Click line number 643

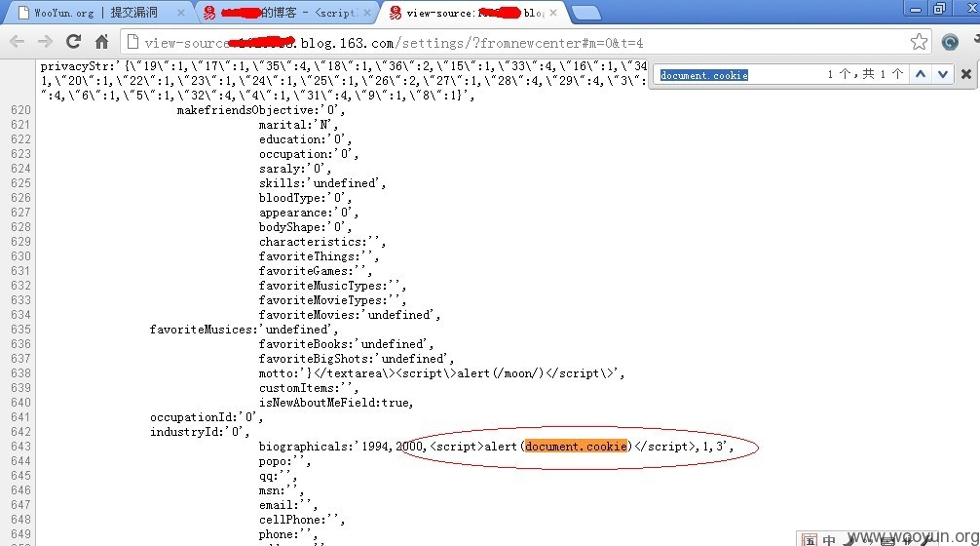20,447
